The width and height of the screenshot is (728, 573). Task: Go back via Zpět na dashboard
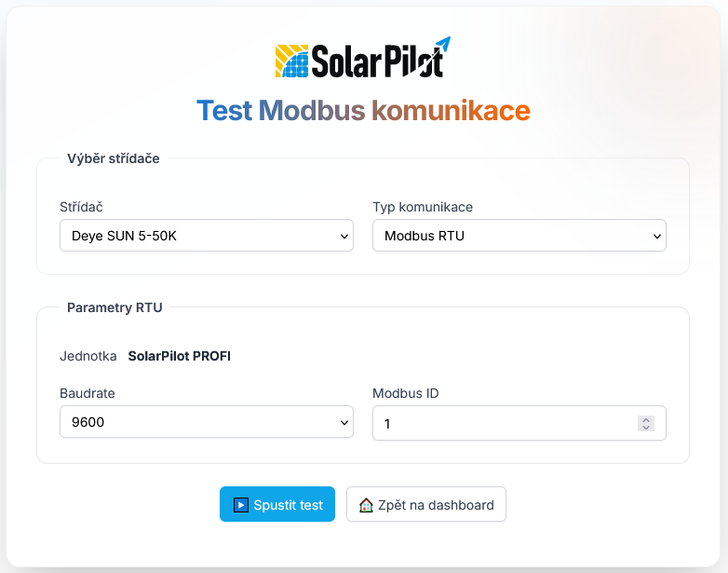coord(426,505)
